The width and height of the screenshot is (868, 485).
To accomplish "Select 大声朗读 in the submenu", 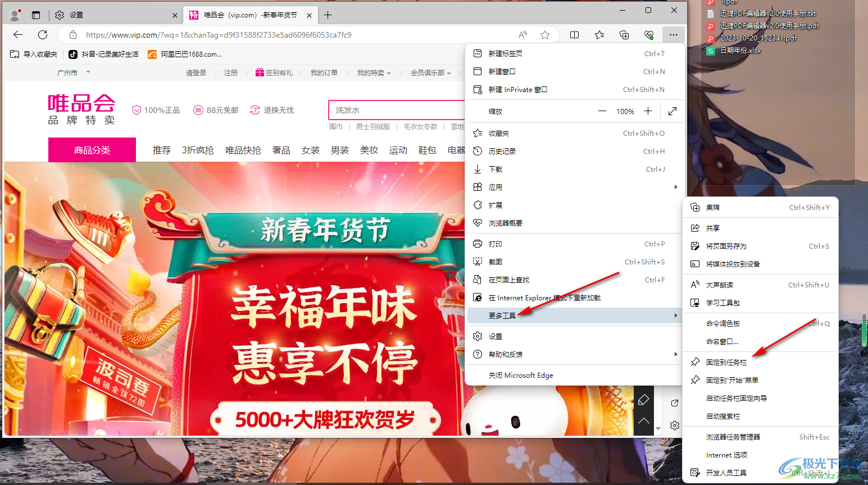I will click(x=760, y=285).
